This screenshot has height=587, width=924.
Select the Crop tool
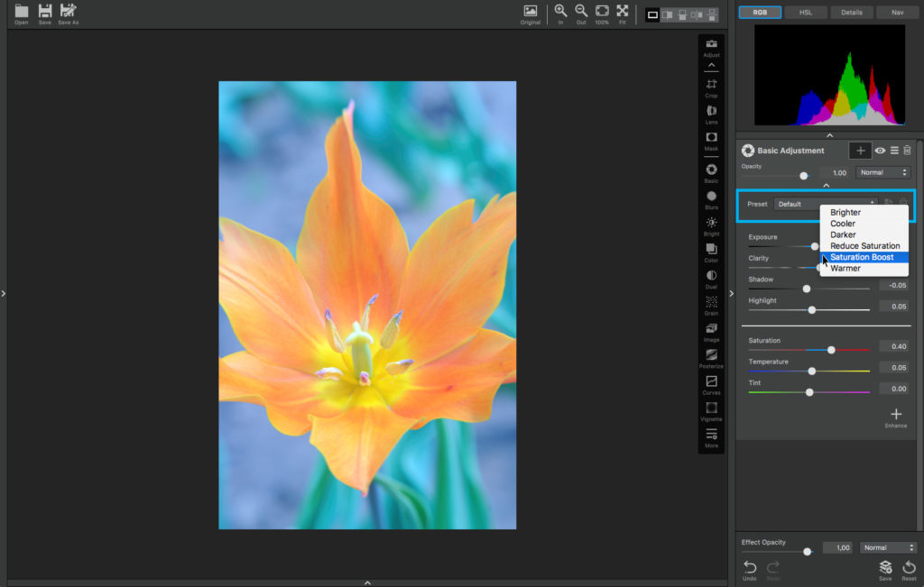point(711,87)
